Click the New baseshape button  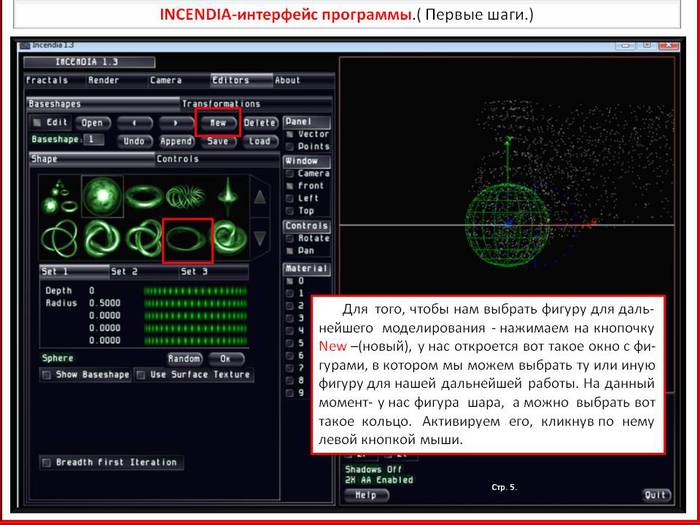[x=218, y=123]
